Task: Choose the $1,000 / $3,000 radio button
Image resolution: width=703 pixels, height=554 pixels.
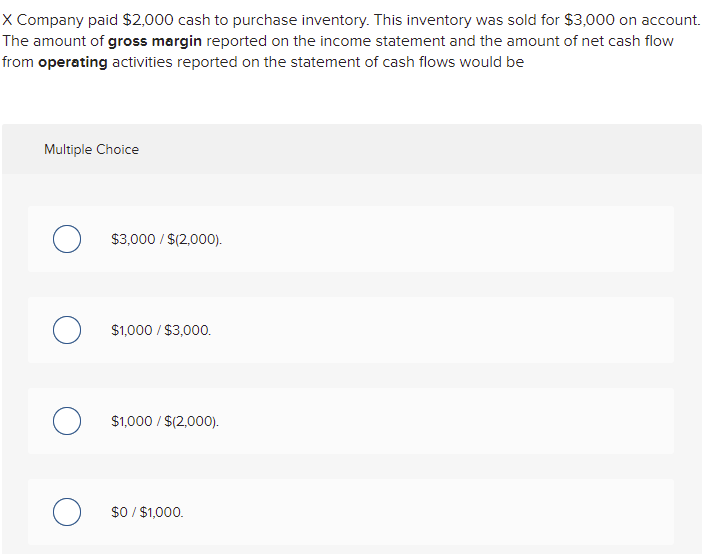Action: click(67, 330)
